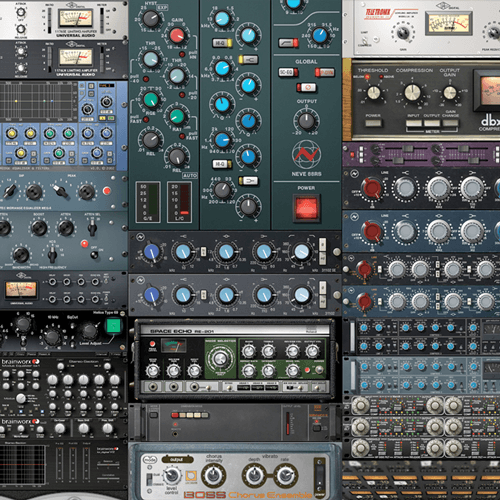The height and width of the screenshot is (500, 500).
Task: Adjust the HYST knob on the Neve 88RS
Action: [151, 19]
